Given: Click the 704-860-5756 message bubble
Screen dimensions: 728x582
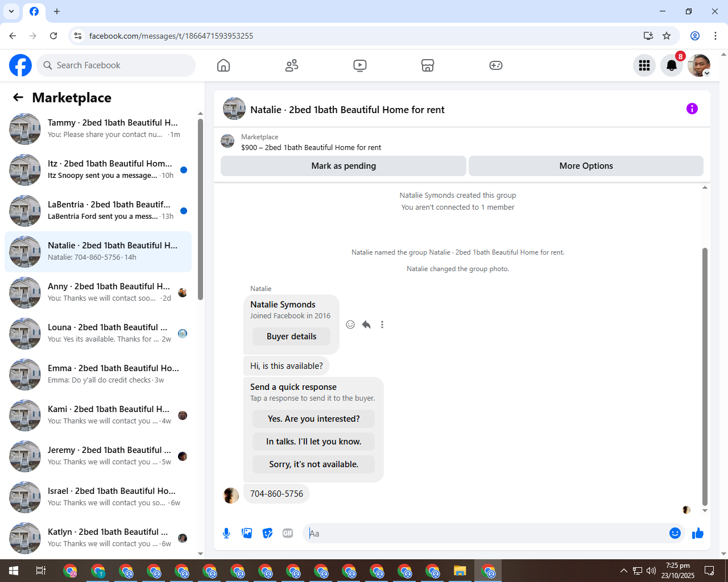Looking at the screenshot, I should tap(276, 494).
